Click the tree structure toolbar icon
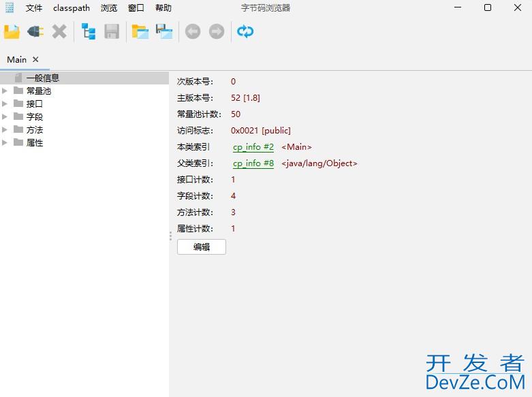 click(89, 31)
